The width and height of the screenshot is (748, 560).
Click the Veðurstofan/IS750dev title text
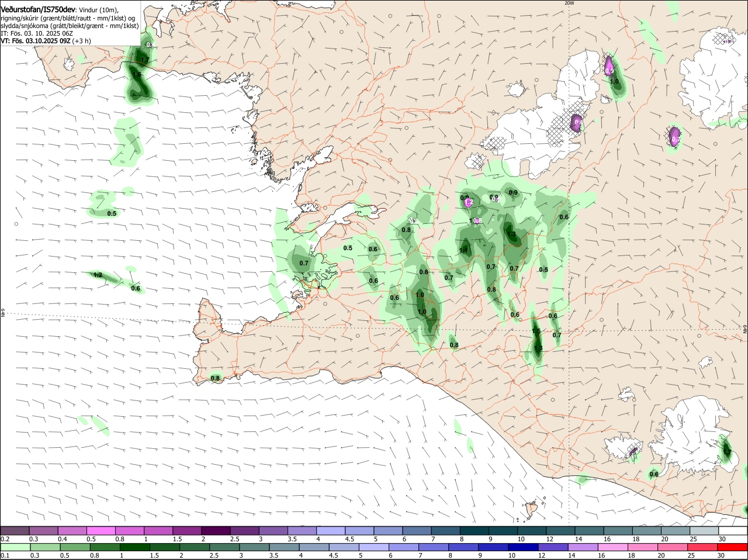coord(38,9)
